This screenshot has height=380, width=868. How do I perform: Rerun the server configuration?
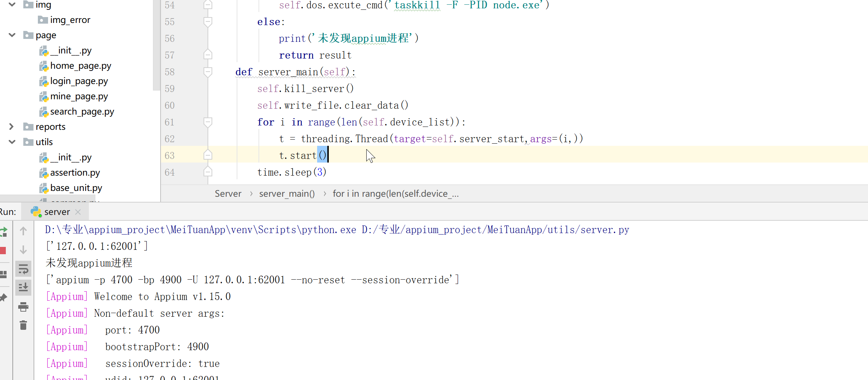(x=4, y=232)
